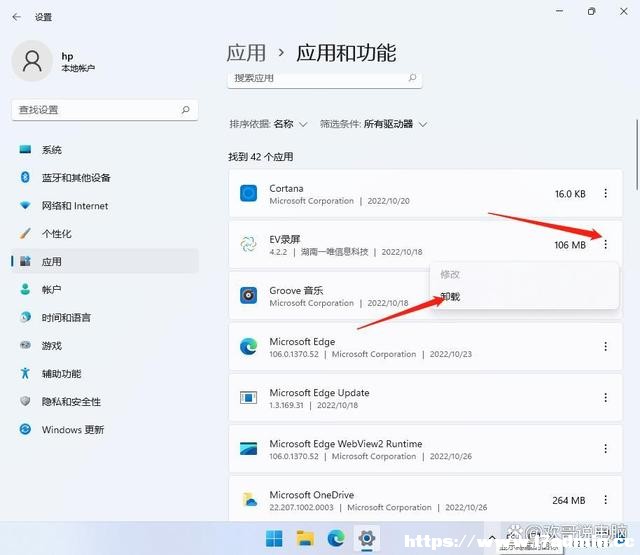The image size is (640, 555).
Task: Click the Microsoft Edge app icon
Action: (248, 346)
